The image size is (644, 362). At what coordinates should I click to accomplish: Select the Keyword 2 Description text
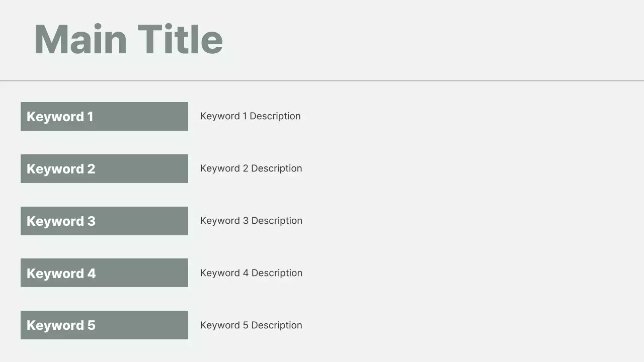[x=251, y=168]
